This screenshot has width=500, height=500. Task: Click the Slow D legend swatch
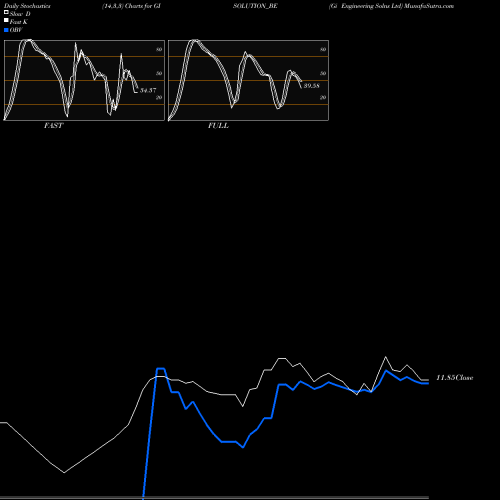pos(6,13)
